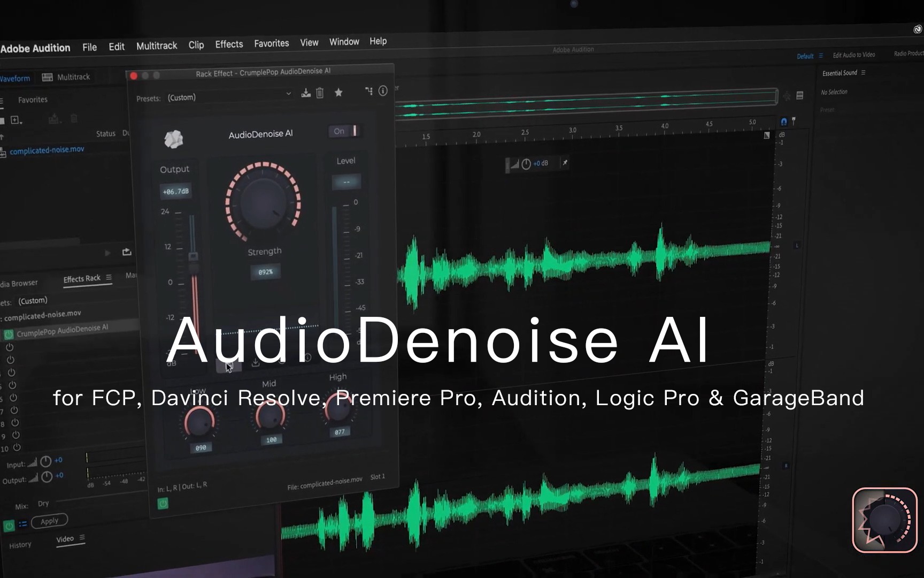Click the Low band 090 value field
Viewport: 924px width, 578px height.
(x=201, y=448)
